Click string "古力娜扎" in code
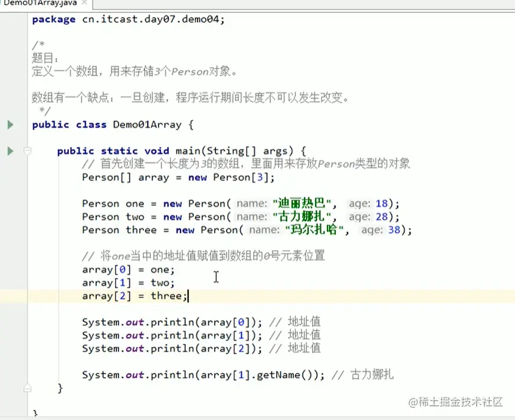 [x=302, y=216]
